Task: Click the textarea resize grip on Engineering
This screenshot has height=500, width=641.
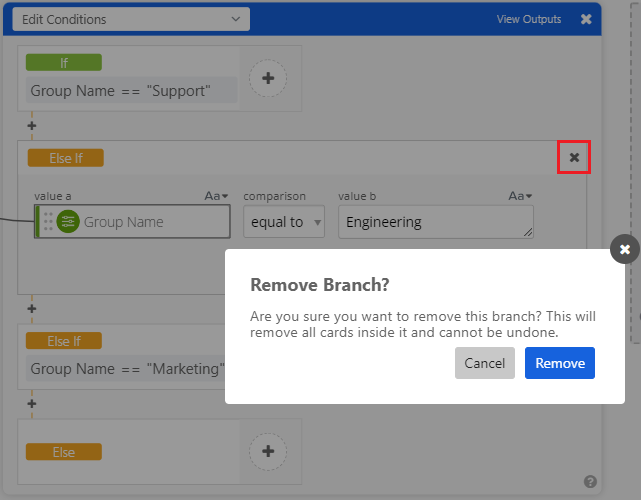Action: tap(528, 232)
